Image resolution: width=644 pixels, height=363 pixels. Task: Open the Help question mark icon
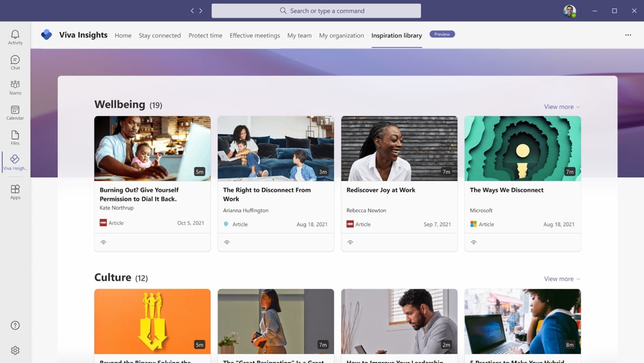click(x=15, y=325)
